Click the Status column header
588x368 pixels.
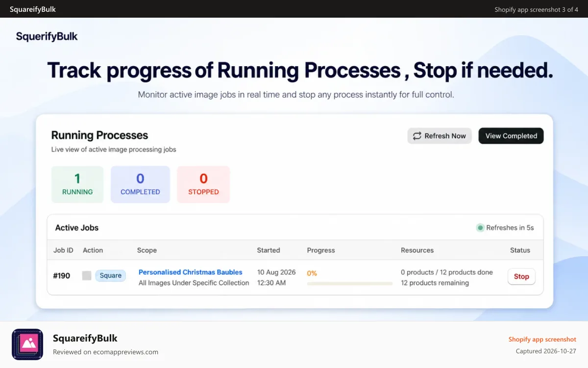[520, 250]
